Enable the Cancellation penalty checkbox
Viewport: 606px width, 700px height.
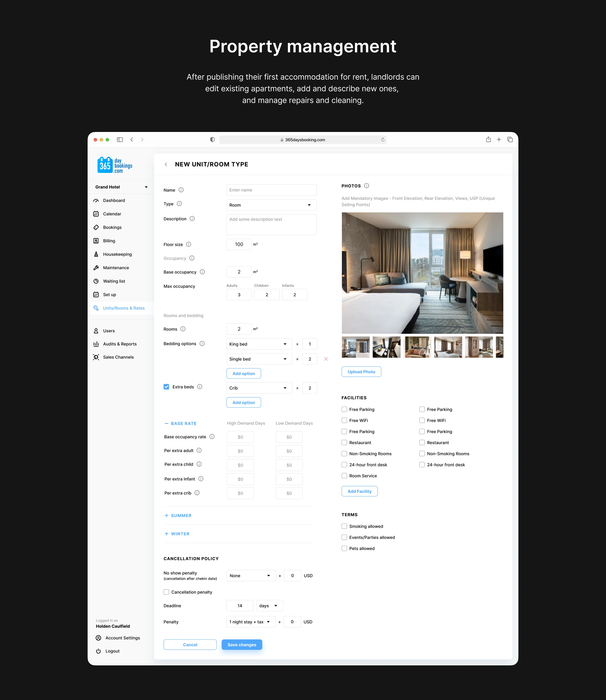[x=166, y=592]
